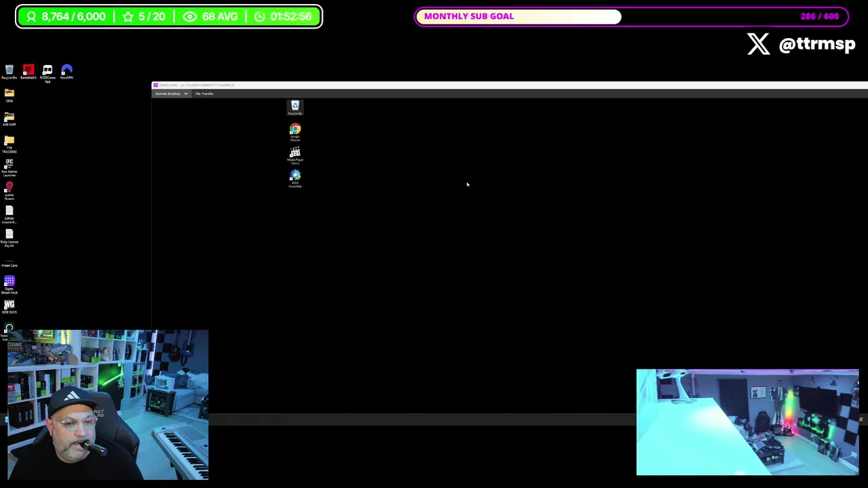Image resolution: width=868 pixels, height=488 pixels.
Task: Switch to the File Transfer tab
Action: click(x=204, y=94)
